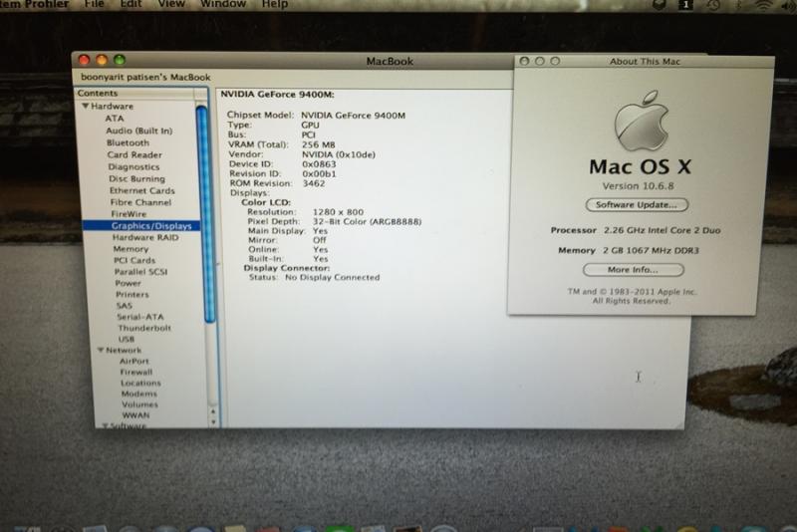Click the Time Machine icon in menu bar
This screenshot has height=532, width=797.
pos(713,5)
